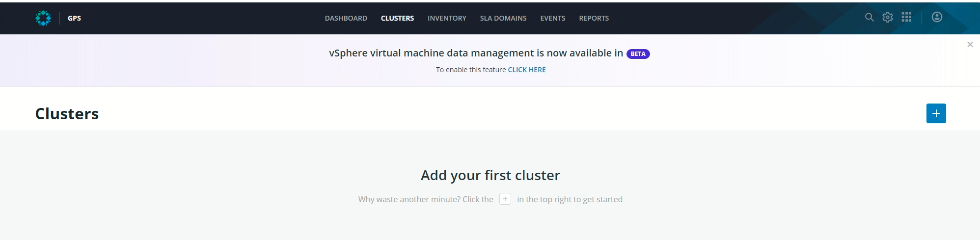Click the Clusters page heading
The image size is (980, 240).
(67, 114)
